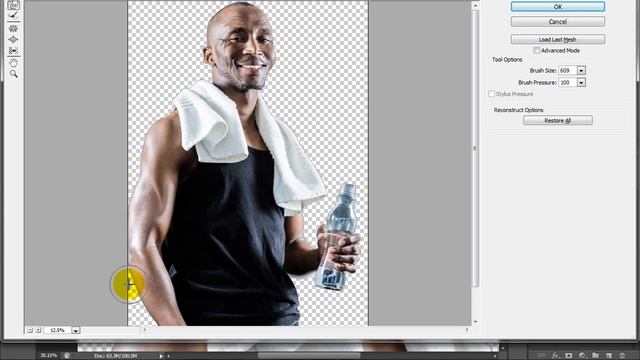Image resolution: width=640 pixels, height=360 pixels.
Task: Click the Link Layers icon in Photoshop window
Action: click(542, 356)
